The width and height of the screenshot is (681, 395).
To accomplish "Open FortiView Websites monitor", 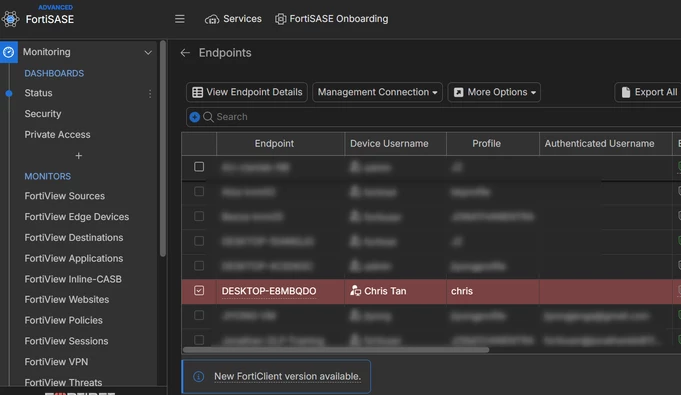I will click(x=66, y=299).
